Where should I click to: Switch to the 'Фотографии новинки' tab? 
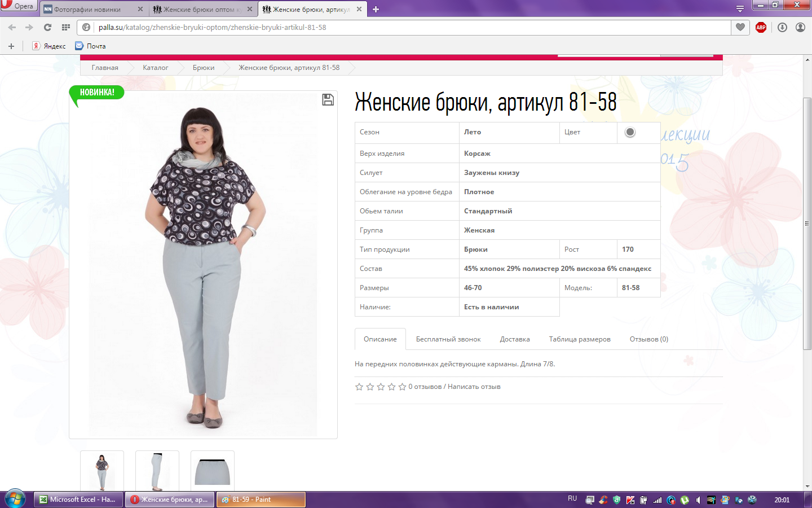[x=94, y=9]
